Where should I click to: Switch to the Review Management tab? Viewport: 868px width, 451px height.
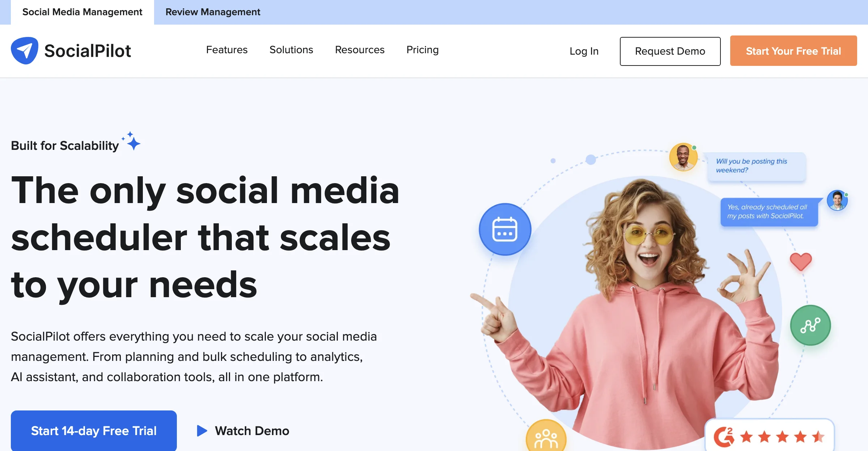[213, 12]
